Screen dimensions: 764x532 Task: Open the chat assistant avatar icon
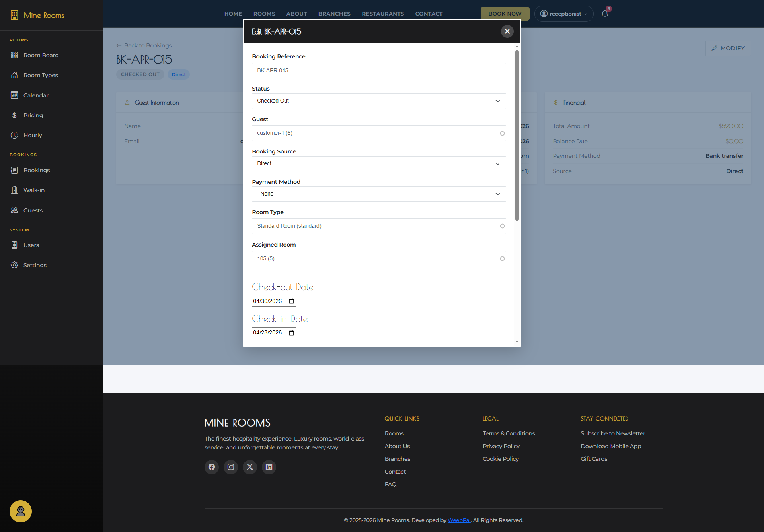(21, 511)
